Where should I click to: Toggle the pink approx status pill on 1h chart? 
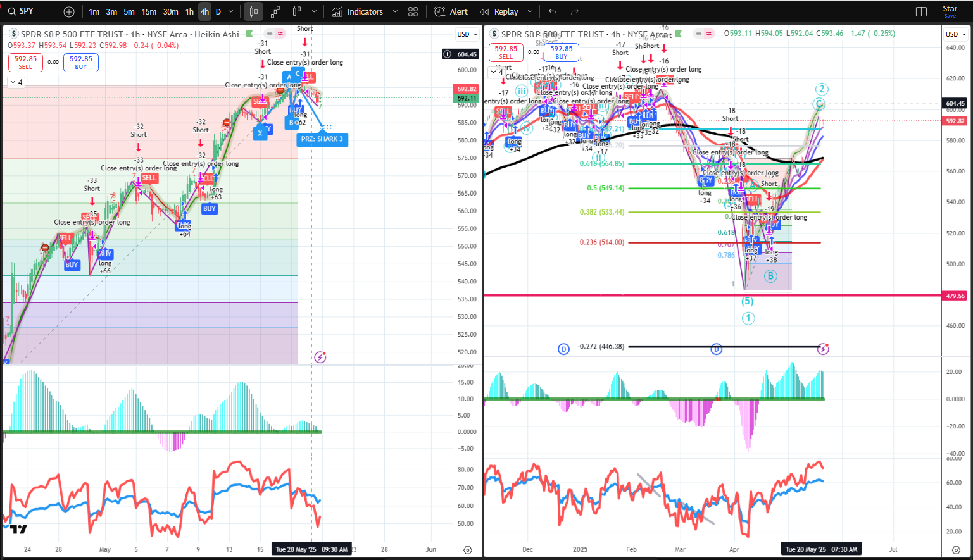pos(280,34)
